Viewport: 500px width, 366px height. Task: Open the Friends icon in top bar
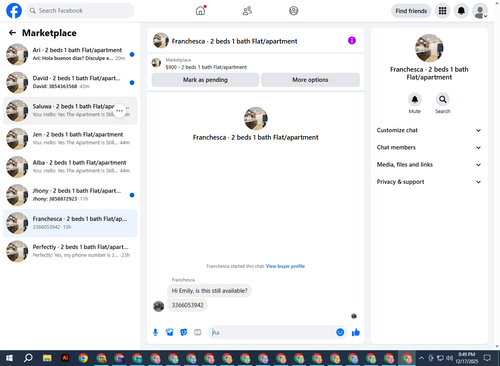tap(247, 11)
